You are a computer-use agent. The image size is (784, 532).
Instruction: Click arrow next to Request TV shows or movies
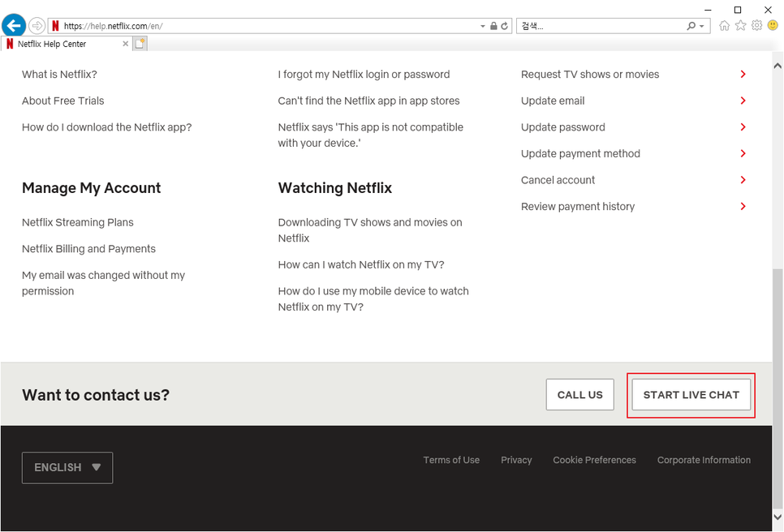(x=743, y=75)
